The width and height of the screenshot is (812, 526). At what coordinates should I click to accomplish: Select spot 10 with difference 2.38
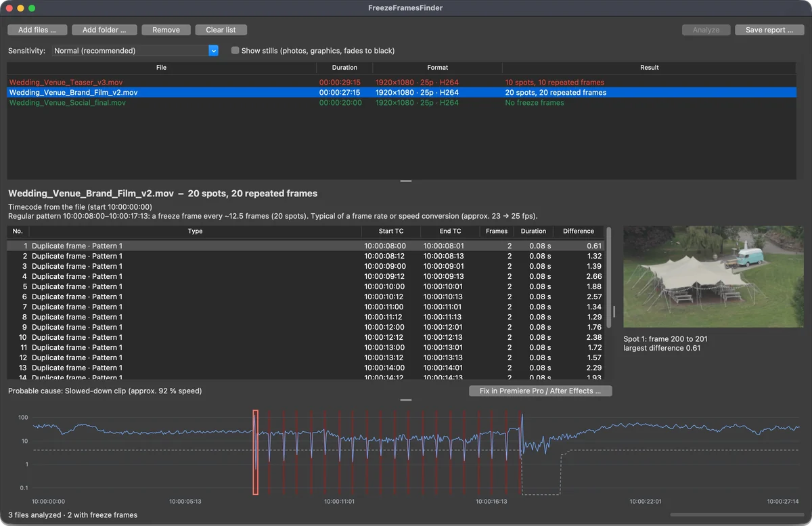(305, 338)
